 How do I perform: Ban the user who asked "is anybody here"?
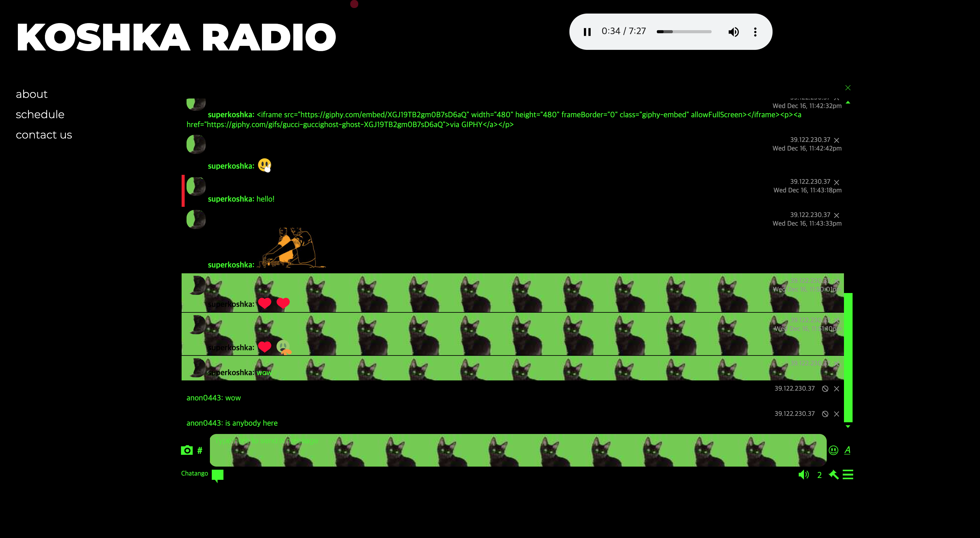click(825, 414)
